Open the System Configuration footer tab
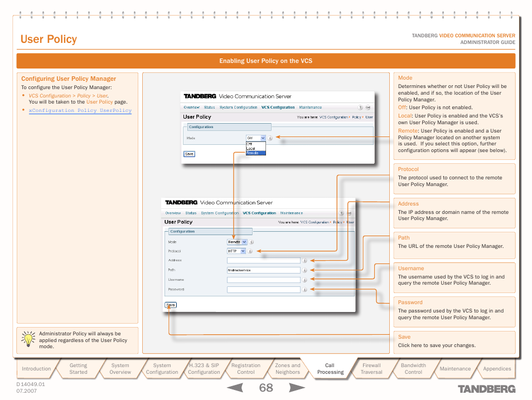This screenshot has height=400, width=532. [x=162, y=368]
